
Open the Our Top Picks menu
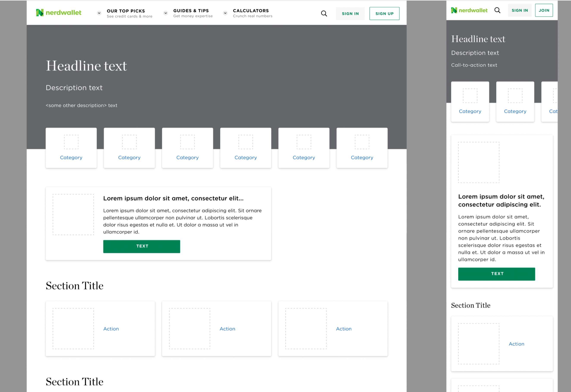pyautogui.click(x=126, y=11)
